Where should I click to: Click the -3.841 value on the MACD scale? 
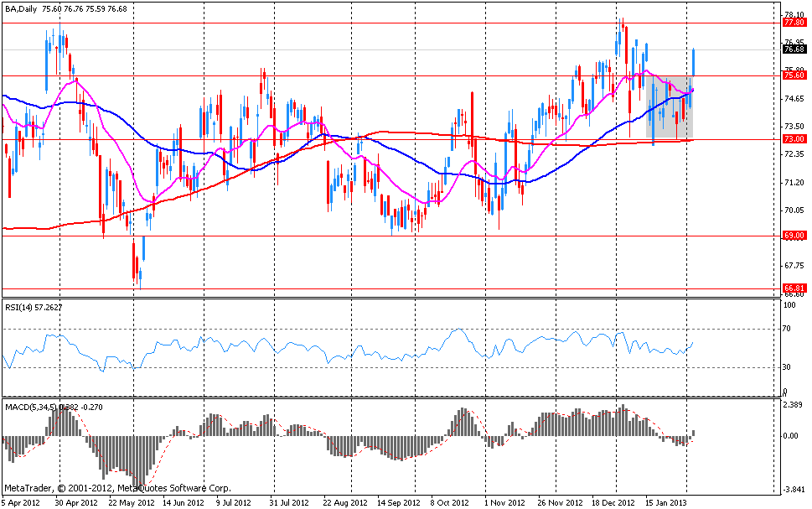(x=792, y=490)
